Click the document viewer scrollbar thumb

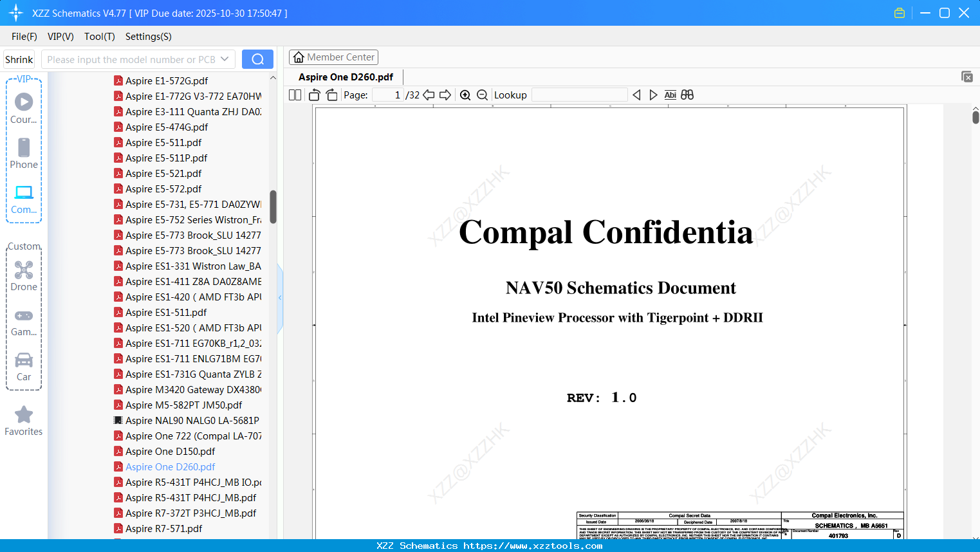[975, 117]
